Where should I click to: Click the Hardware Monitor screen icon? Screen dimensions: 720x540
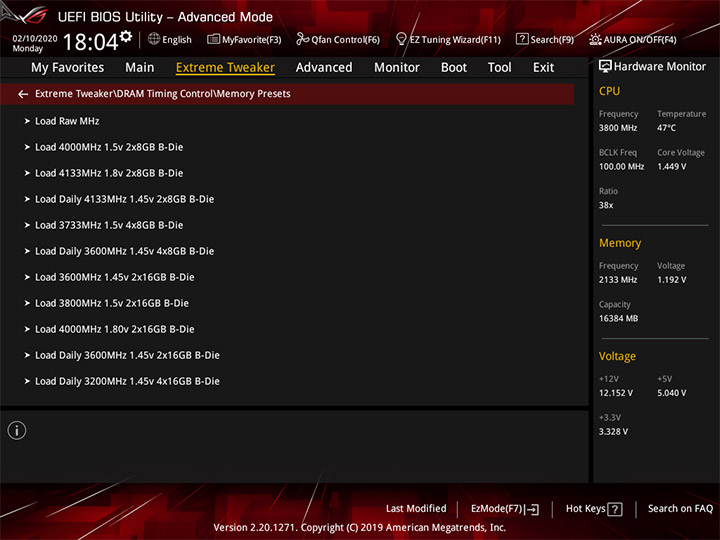605,67
